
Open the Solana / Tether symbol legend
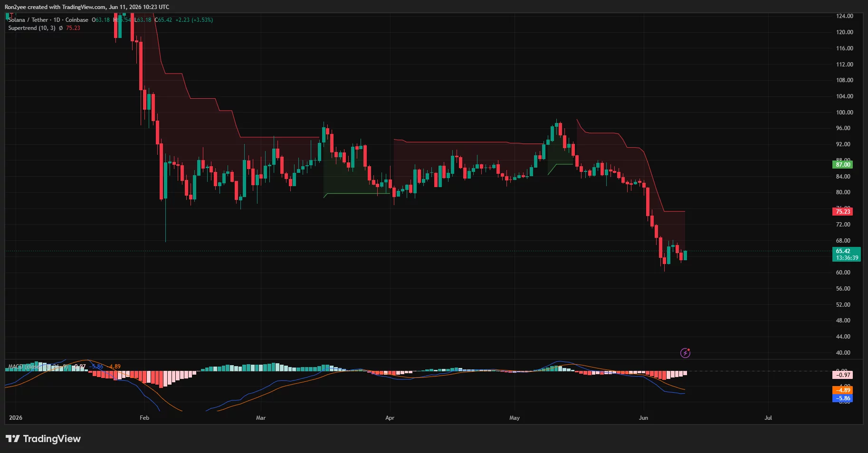click(x=48, y=20)
